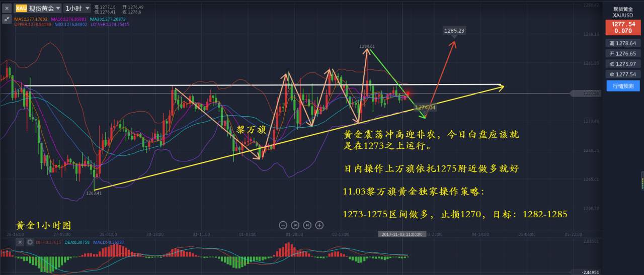Click the 行情预测 button
Image resolution: width=644 pixels, height=275 pixels.
(623, 86)
